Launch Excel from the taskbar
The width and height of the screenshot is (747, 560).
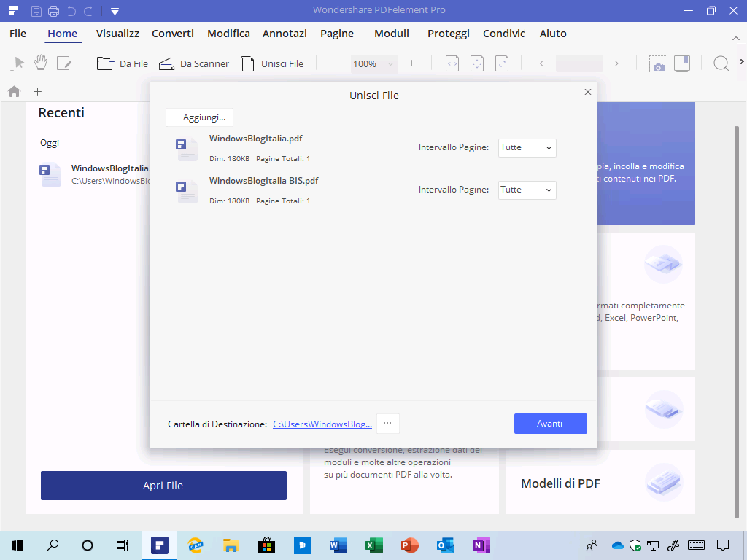[374, 545]
